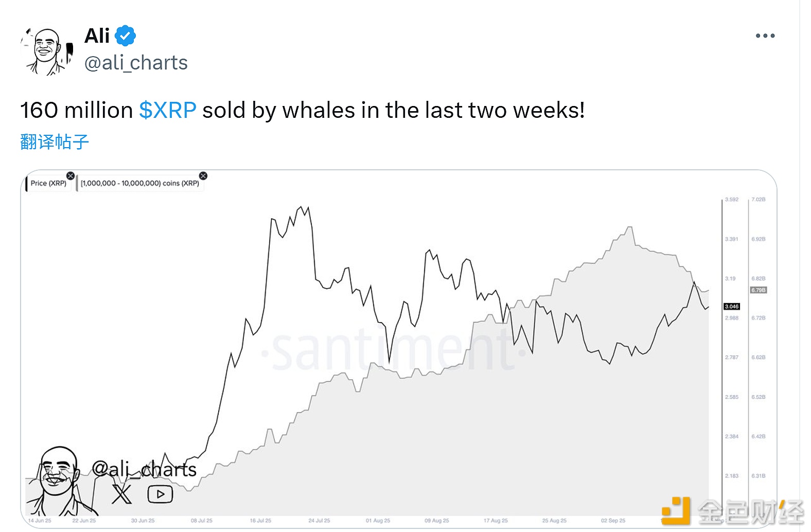Screen dimensions: 811x532
Task: Select the 24 Jul 25 date label
Action: click(319, 521)
